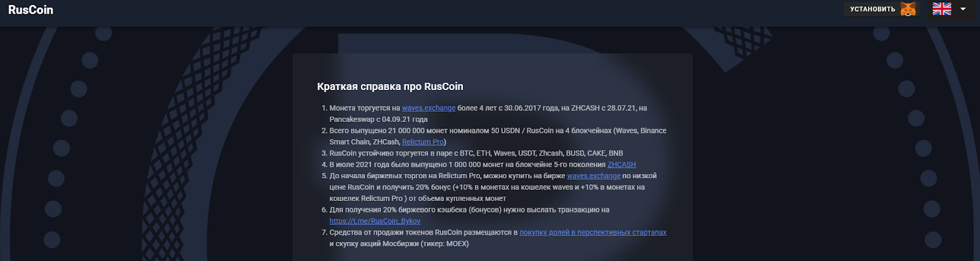Click the MetaMask fox icon
Screen dimensions: 980x261
[908, 9]
